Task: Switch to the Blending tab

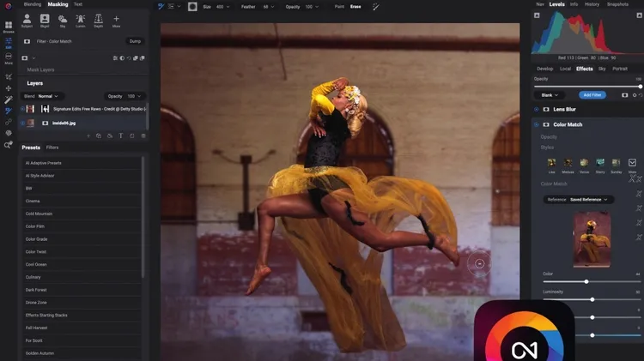Action: click(x=32, y=4)
